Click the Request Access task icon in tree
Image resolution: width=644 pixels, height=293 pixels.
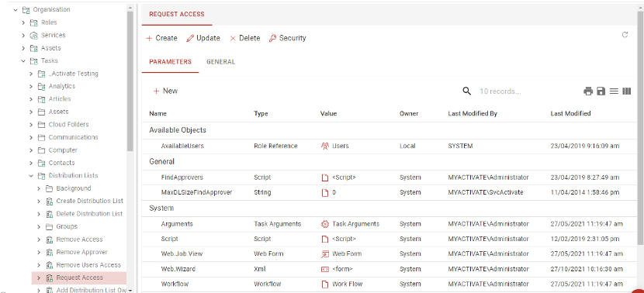pyautogui.click(x=50, y=277)
